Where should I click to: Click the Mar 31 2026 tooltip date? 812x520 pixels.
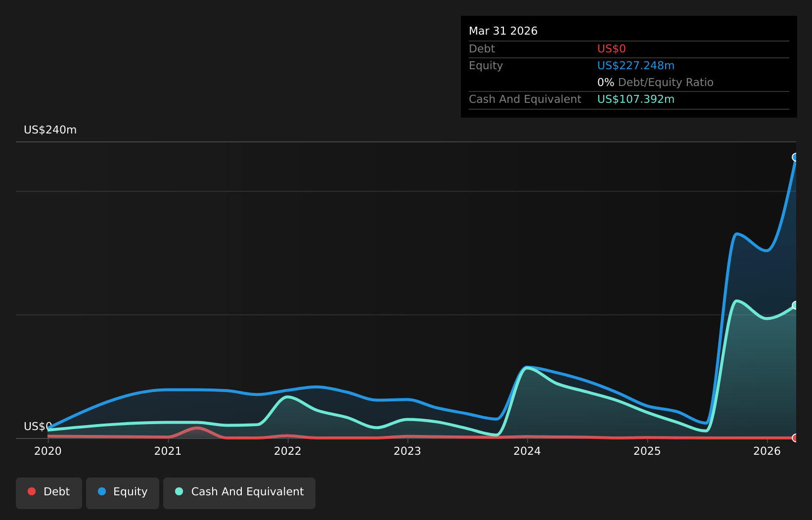click(503, 31)
